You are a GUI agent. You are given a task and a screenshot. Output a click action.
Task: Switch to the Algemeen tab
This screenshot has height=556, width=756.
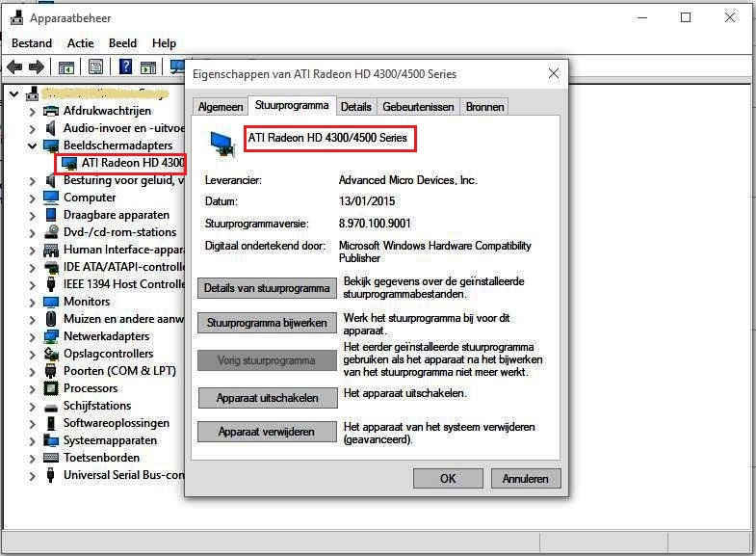tap(221, 107)
